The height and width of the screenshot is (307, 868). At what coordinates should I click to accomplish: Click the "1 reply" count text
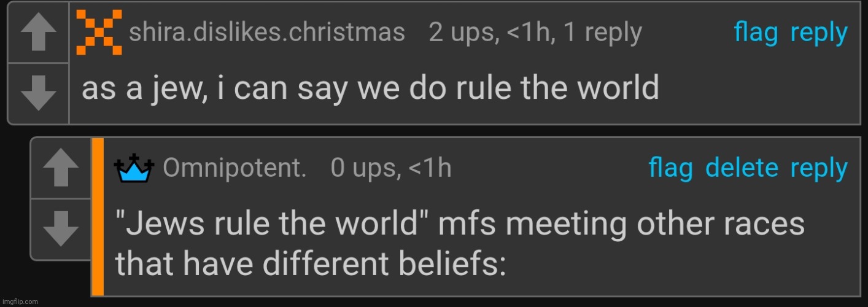click(602, 33)
